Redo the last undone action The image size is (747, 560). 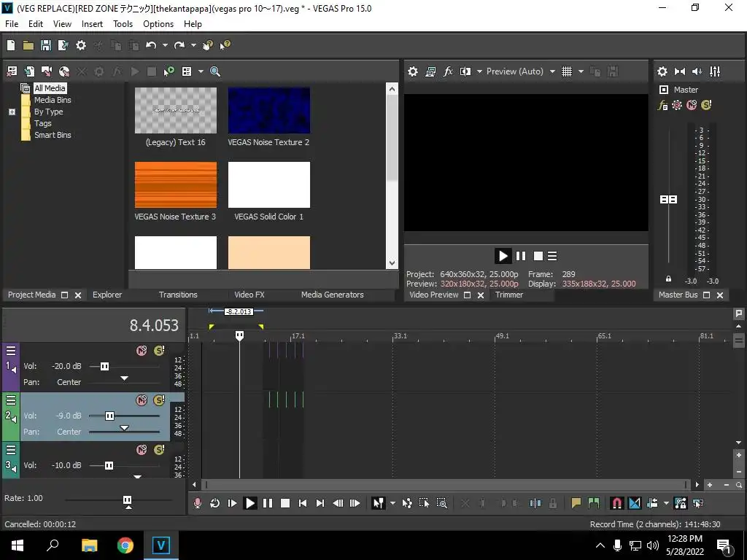point(179,45)
